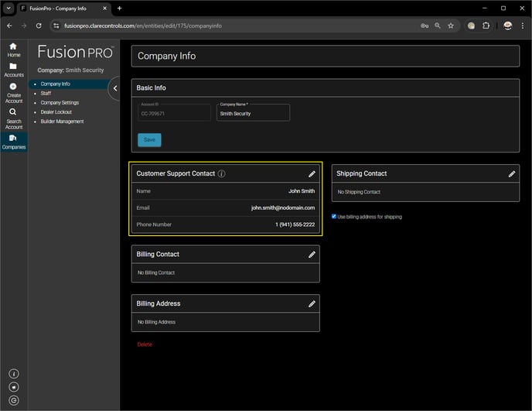
Task: Edit Billing Address with pencil icon
Action: 312,303
